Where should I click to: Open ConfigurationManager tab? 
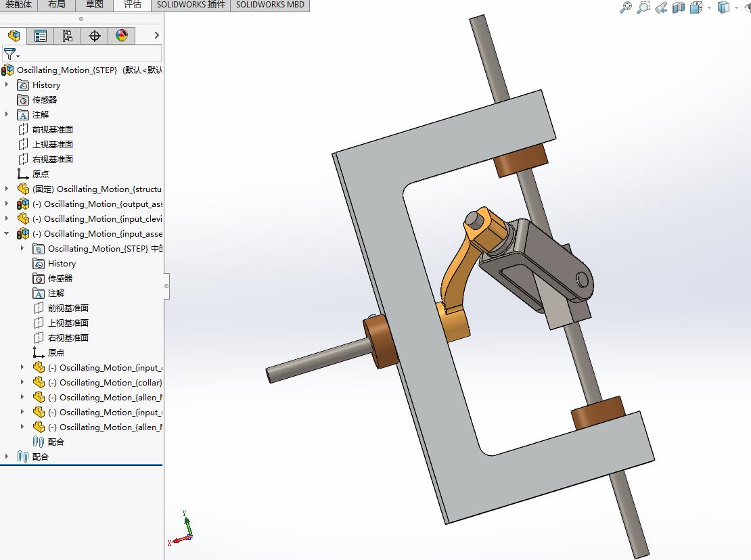[68, 35]
